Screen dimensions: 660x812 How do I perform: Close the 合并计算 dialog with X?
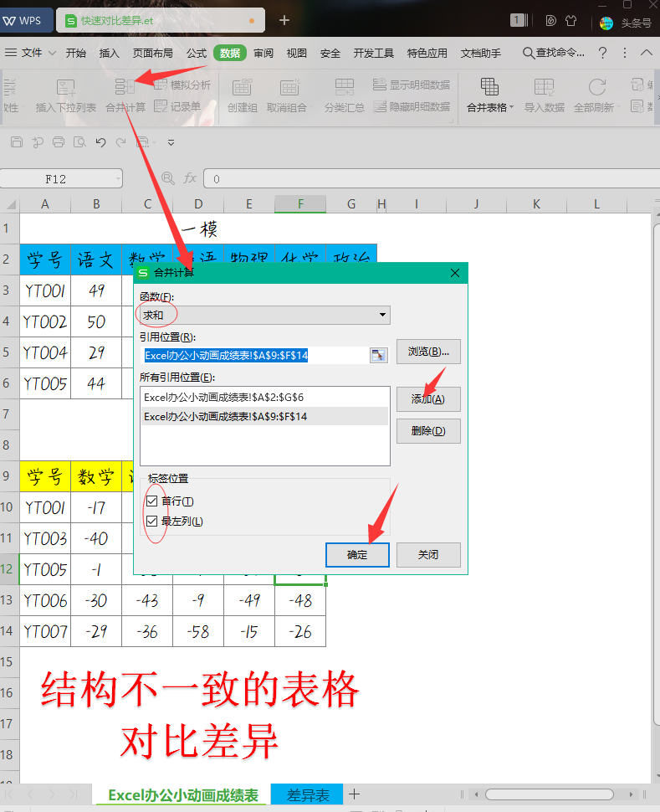455,273
